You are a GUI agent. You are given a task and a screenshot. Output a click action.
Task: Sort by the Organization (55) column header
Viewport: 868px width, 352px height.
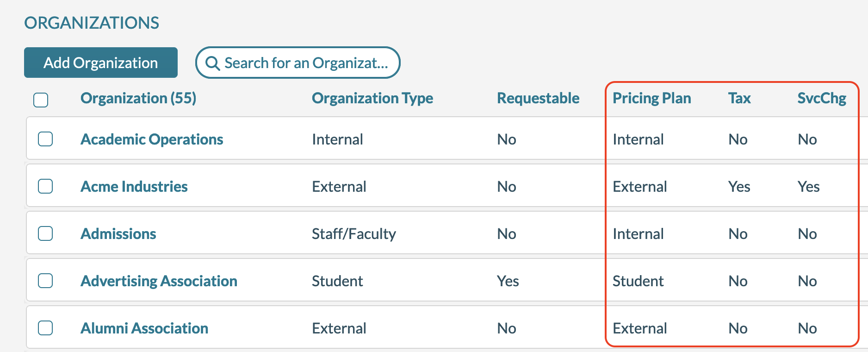coord(138,98)
